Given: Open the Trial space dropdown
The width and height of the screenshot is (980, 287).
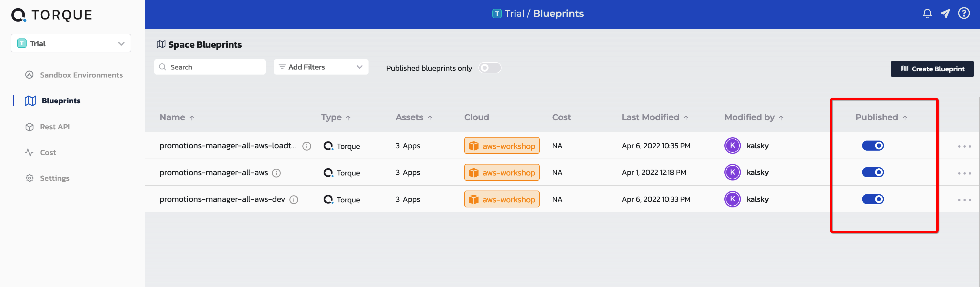Looking at the screenshot, I should [x=71, y=43].
